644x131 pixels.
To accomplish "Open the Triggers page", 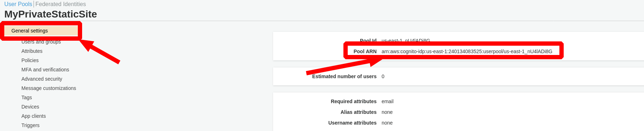I will pyautogui.click(x=30, y=125).
